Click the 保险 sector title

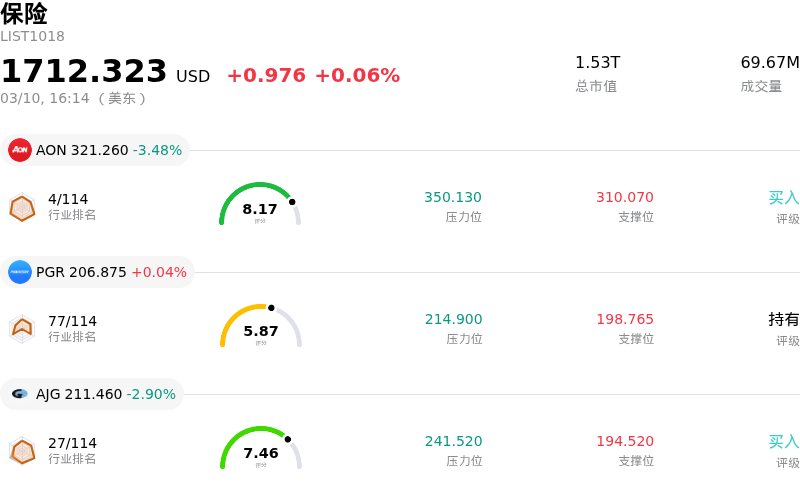[24, 14]
